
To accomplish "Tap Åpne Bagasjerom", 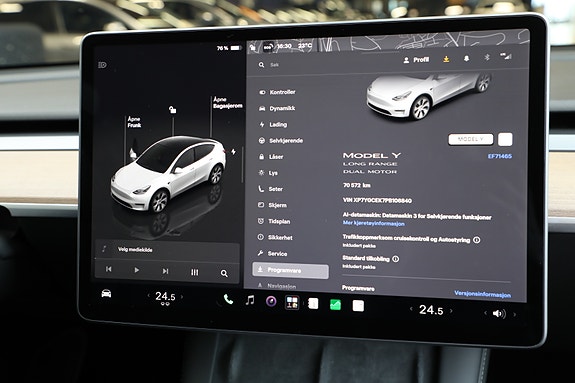I will coord(227,102).
